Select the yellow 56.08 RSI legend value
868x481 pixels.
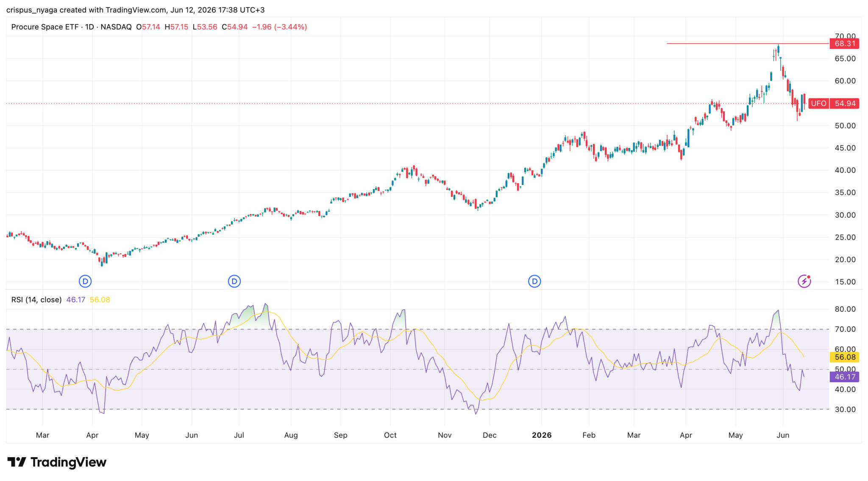pyautogui.click(x=100, y=300)
